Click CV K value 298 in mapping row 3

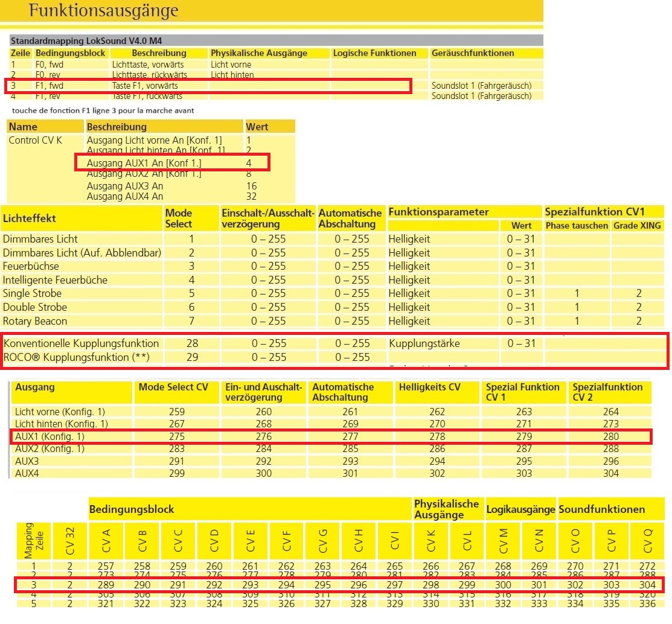click(430, 585)
